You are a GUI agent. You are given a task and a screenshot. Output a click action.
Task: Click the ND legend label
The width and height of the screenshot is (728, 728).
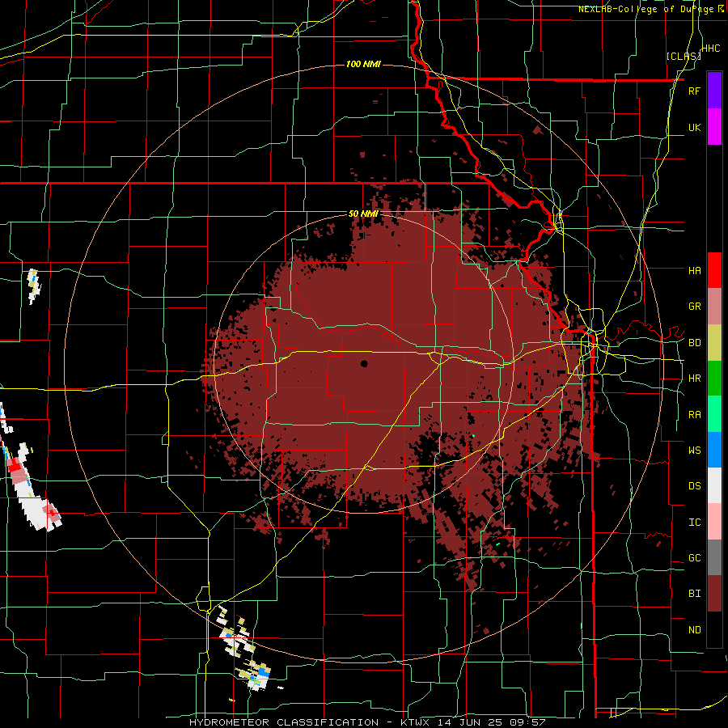pos(694,630)
